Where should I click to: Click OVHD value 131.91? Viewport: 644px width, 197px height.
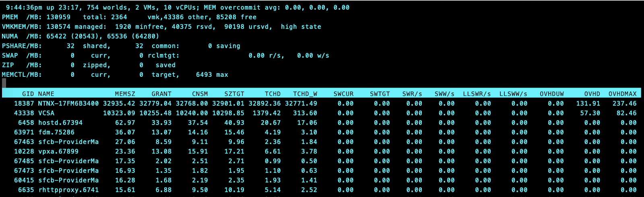(588, 103)
